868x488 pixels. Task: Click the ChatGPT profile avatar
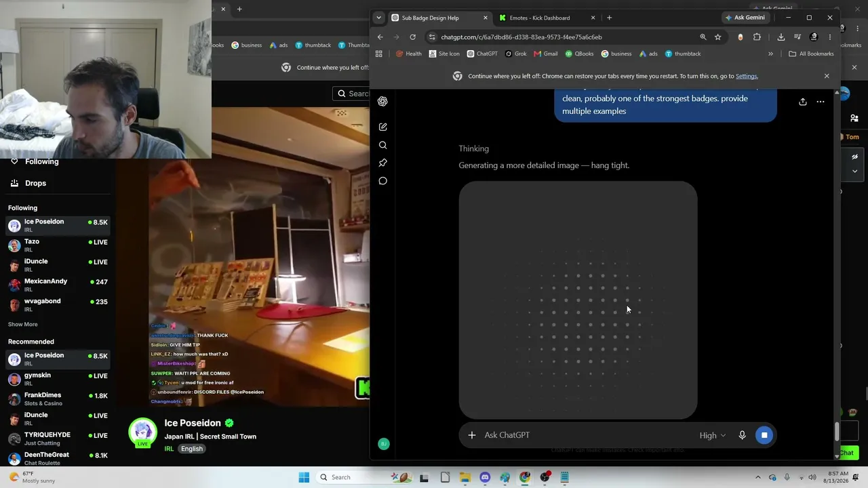(x=384, y=444)
